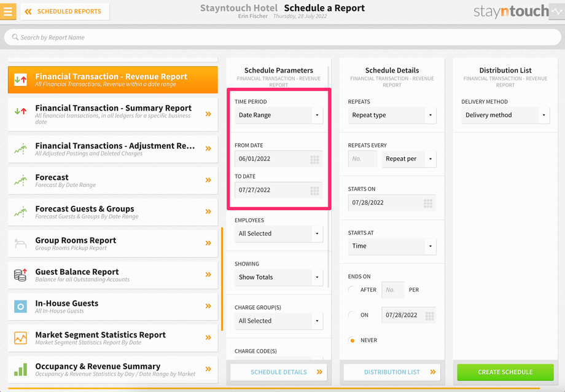The image size is (565, 392).
Task: Open Financial Transaction Summary Report chevron
Action: (208, 114)
